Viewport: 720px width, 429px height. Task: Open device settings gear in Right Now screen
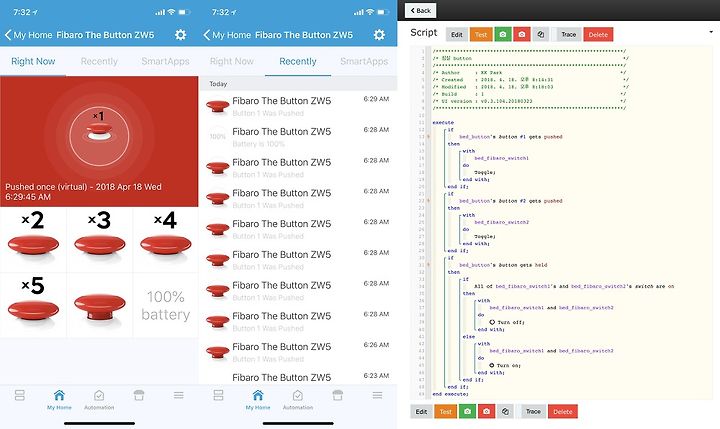(180, 35)
